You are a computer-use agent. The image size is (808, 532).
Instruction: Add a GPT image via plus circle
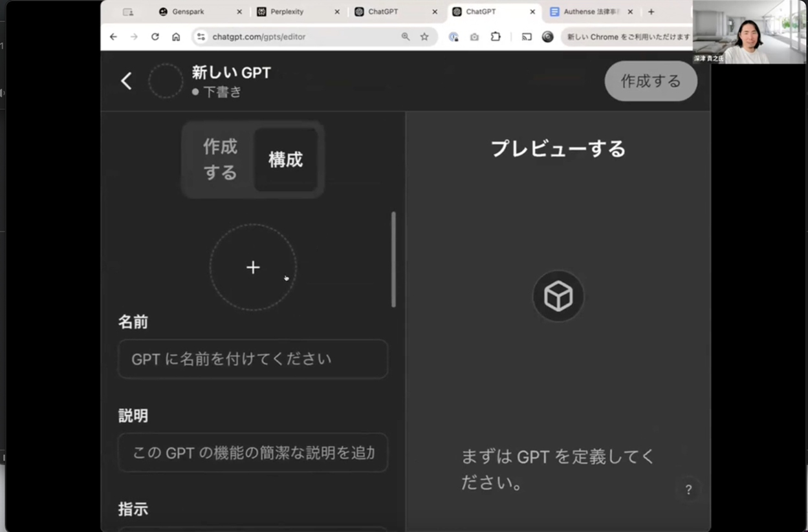pyautogui.click(x=253, y=267)
